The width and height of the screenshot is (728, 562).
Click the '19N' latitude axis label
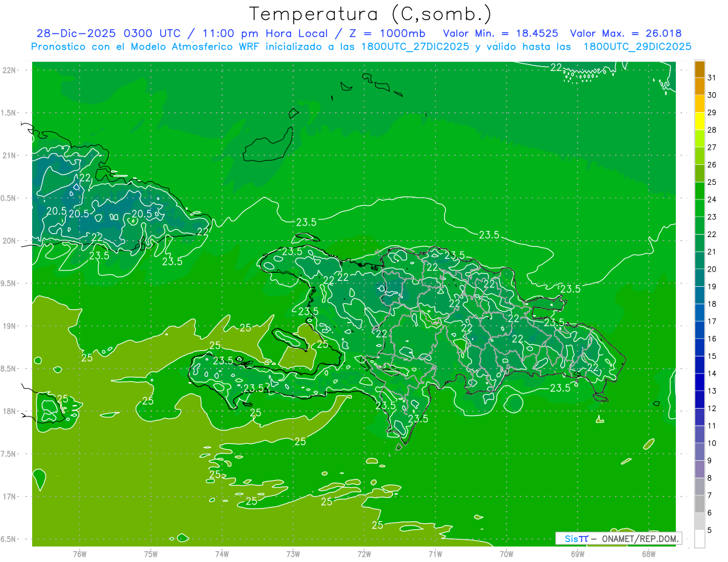10,326
